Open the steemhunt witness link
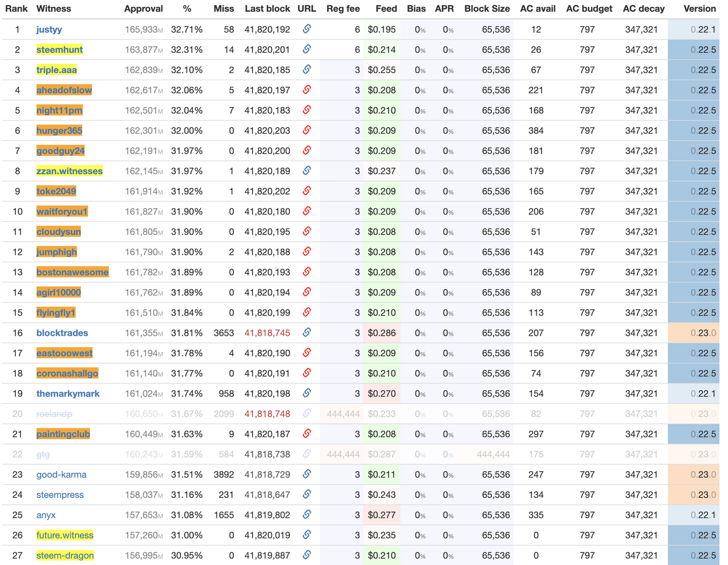 (60, 50)
